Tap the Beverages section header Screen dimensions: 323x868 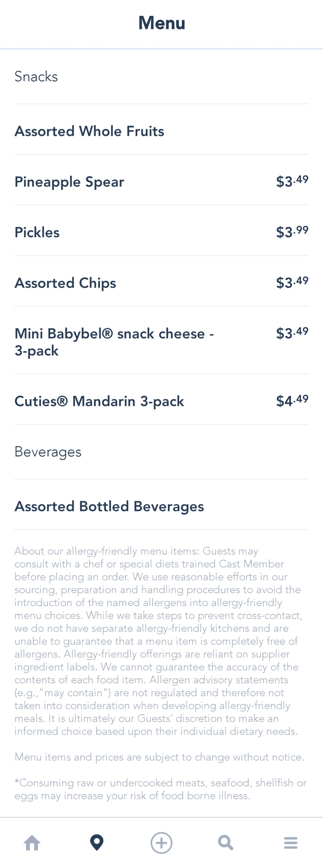point(48,452)
